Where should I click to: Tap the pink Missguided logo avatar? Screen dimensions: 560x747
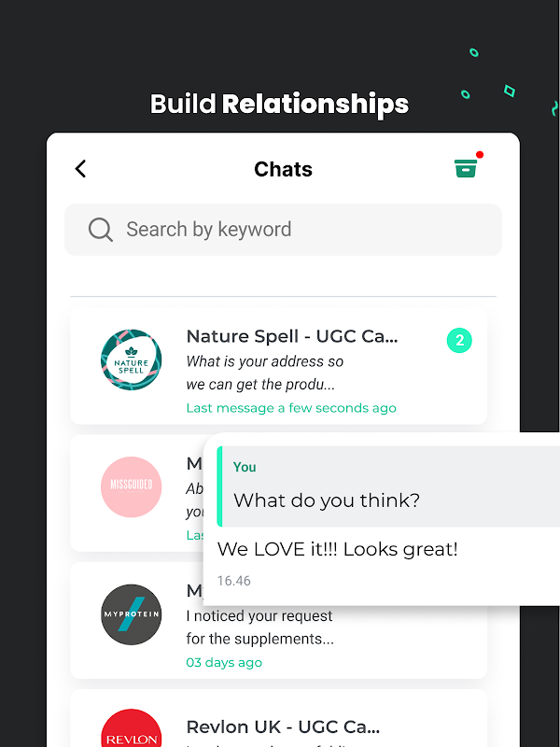tap(131, 486)
